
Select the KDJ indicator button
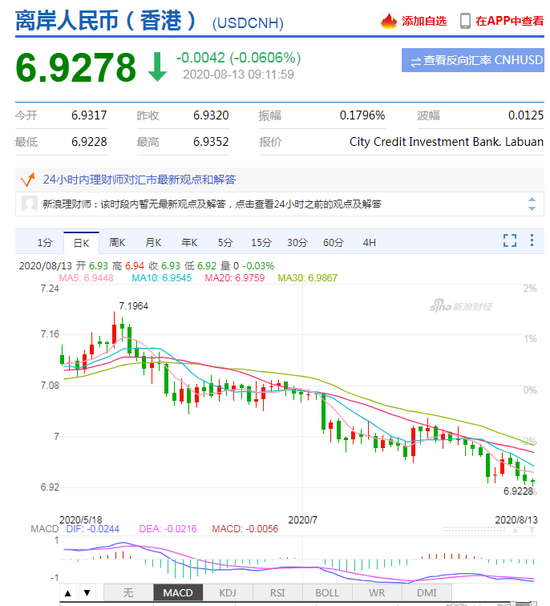[x=228, y=592]
